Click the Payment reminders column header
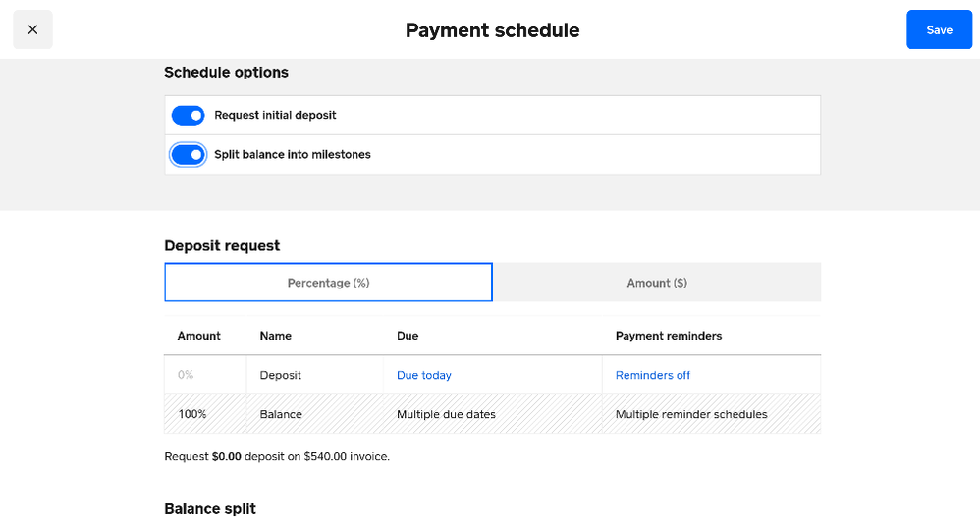This screenshot has width=980, height=523. 669,336
